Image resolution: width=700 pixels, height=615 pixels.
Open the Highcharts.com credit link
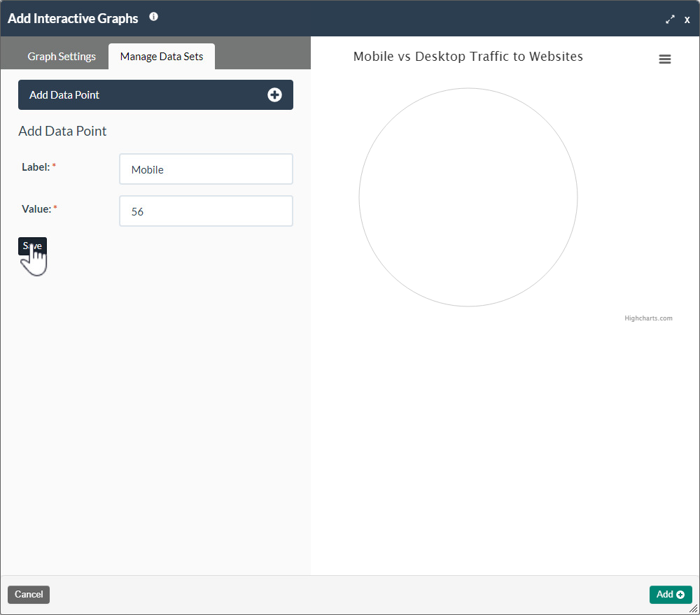[648, 318]
